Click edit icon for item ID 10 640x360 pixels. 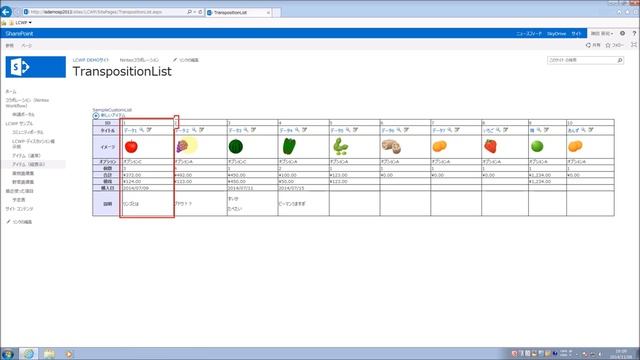pyautogui.click(x=591, y=130)
